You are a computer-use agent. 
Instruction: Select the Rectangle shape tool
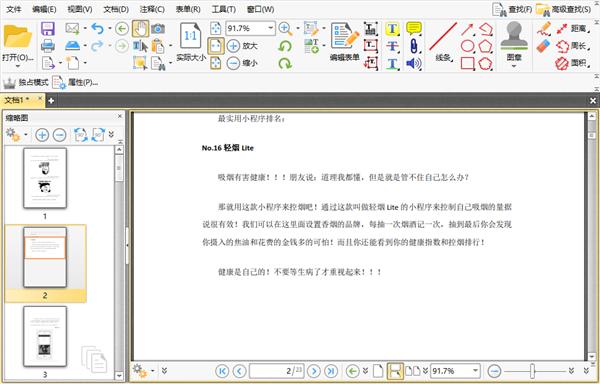(468, 63)
